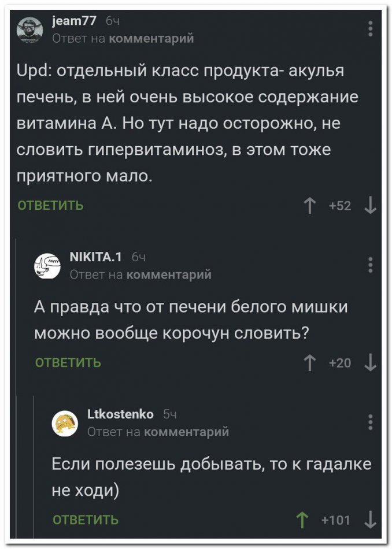This screenshot has width=392, height=549.
Task: Open the username link Ltkostenko
Action: tap(120, 414)
